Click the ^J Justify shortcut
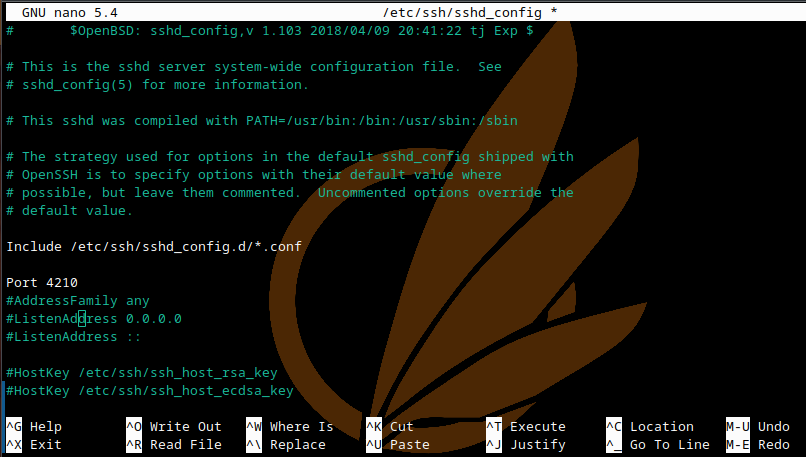Screen dimensions: 806x457 click(525, 445)
